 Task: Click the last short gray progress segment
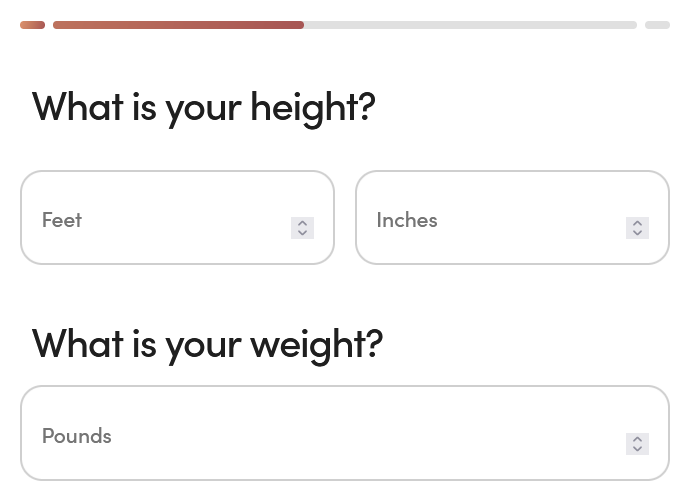pyautogui.click(x=657, y=25)
